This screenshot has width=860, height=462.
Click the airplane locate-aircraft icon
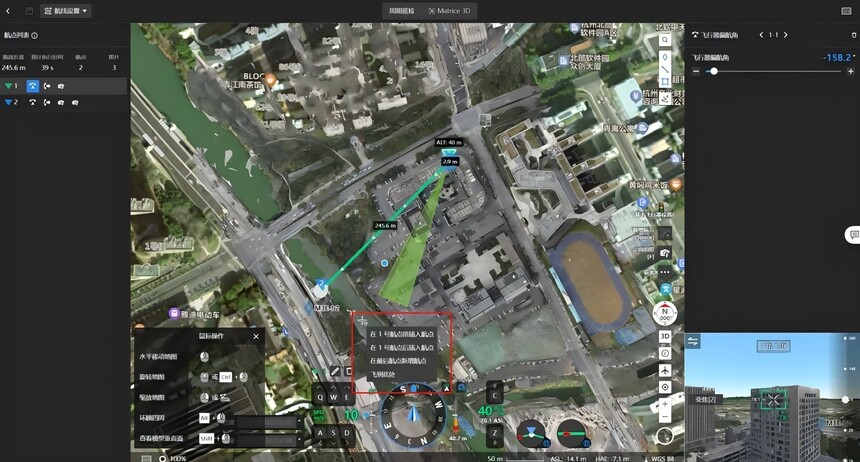[665, 370]
